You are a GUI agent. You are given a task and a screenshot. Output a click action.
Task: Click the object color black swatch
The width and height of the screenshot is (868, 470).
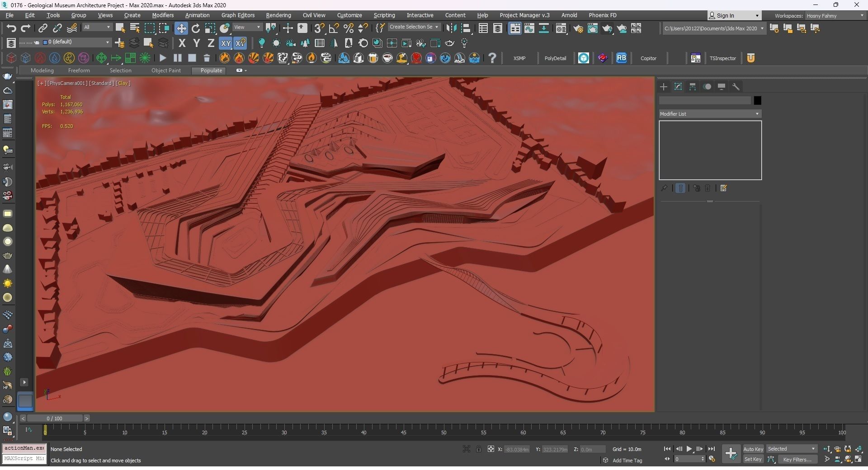(757, 100)
